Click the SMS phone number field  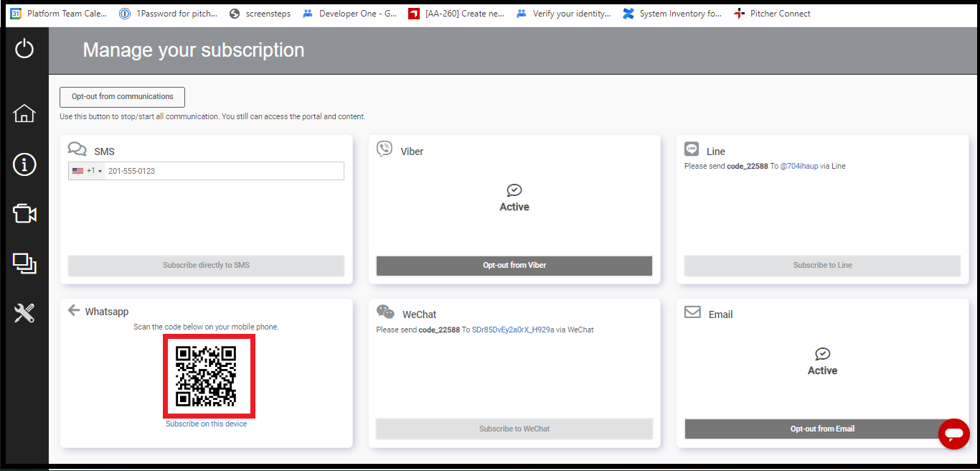click(x=222, y=171)
